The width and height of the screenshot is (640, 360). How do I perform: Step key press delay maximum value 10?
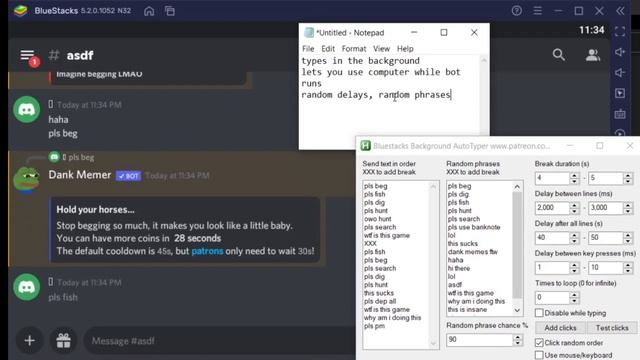(x=628, y=268)
